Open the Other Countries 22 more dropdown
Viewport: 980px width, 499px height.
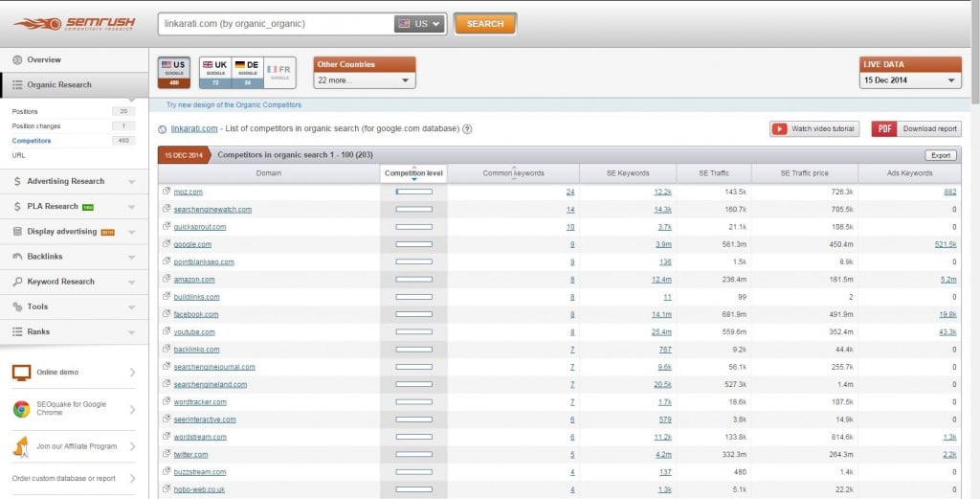tap(365, 80)
